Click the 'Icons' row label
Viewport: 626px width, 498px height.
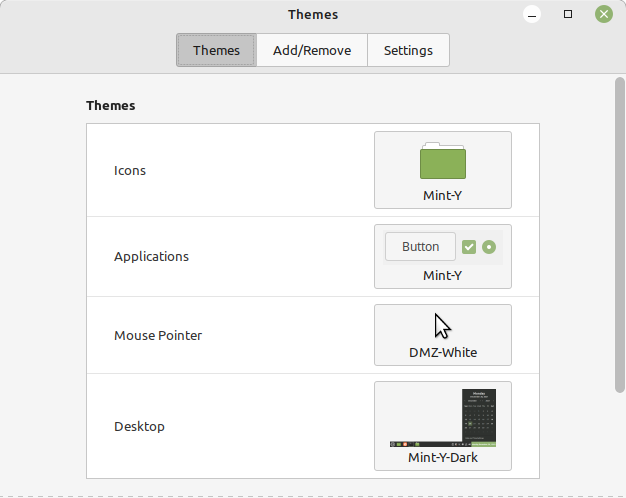tap(130, 170)
